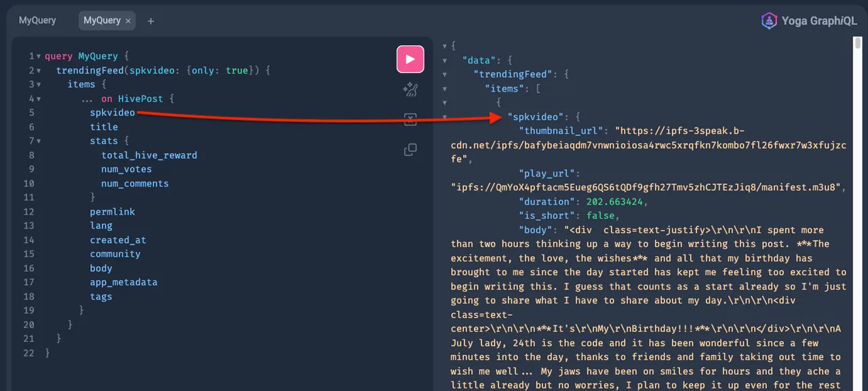Viewport: 868px width, 391px height.
Task: Click the "play_url" key in the response
Action: [547, 173]
